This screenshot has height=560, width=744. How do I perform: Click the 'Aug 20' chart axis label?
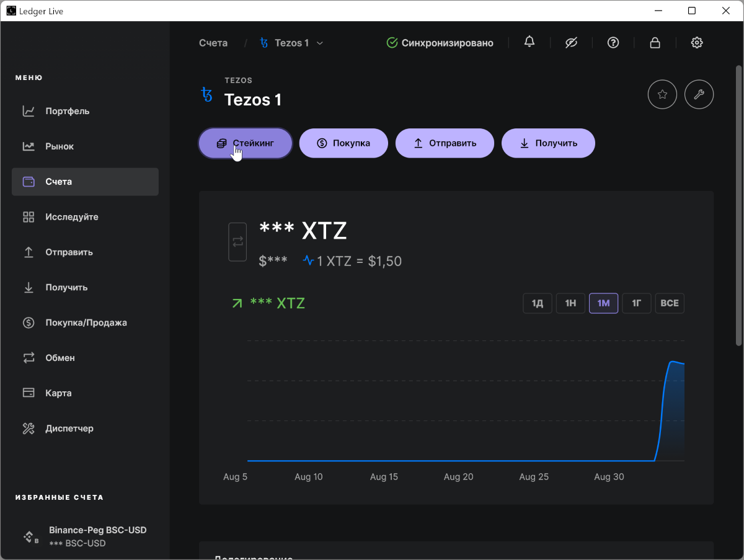click(x=459, y=477)
